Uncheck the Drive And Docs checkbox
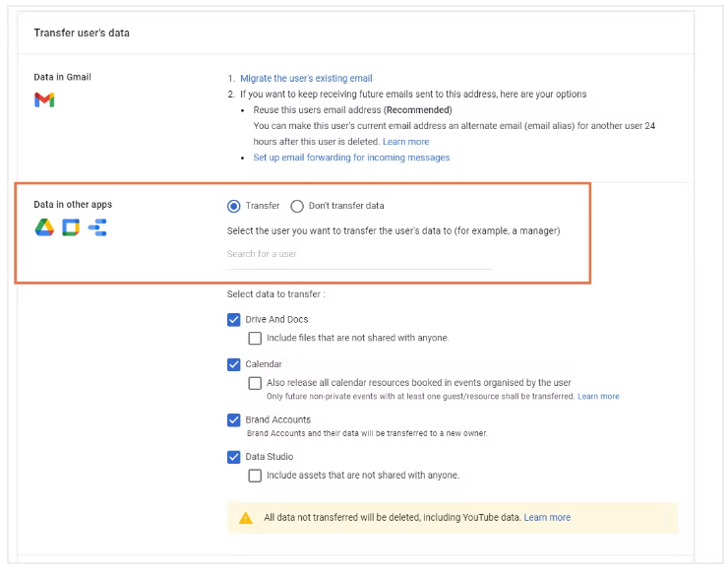This screenshot has width=728, height=576. (234, 320)
